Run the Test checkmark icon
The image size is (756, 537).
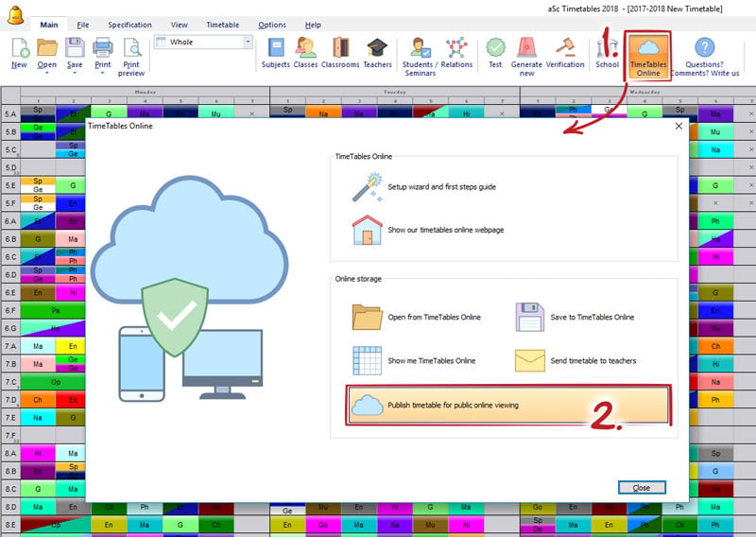495,48
